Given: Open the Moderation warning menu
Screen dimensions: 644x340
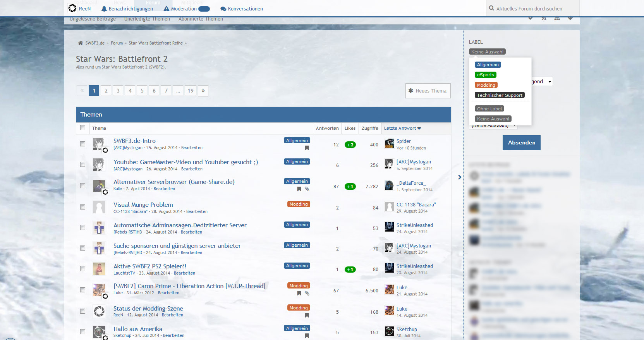Looking at the screenshot, I should pyautogui.click(x=187, y=9).
